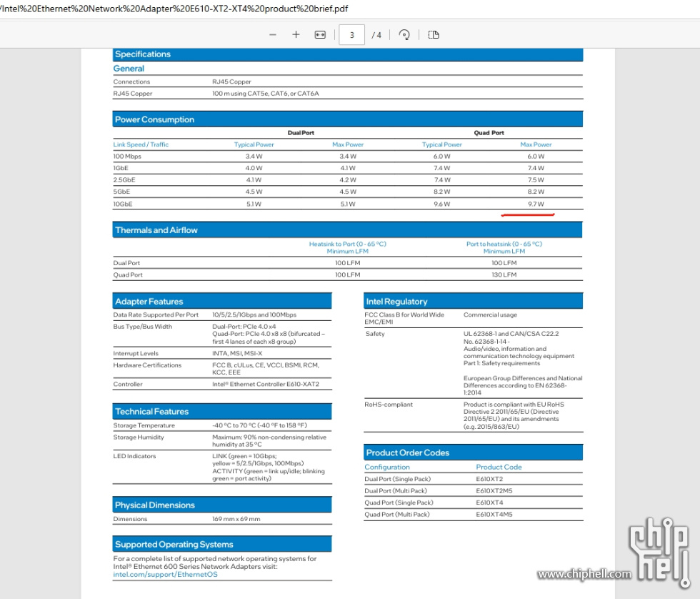This screenshot has height=599, width=700.
Task: Click the Configuration column header
Action: coord(387,467)
